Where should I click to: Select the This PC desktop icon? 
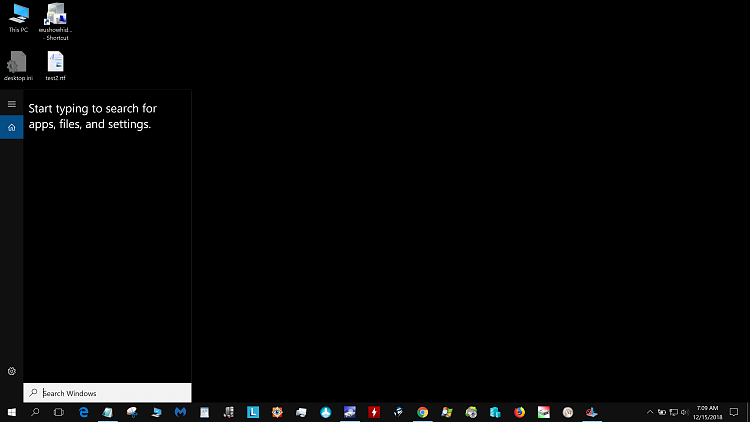pos(18,18)
